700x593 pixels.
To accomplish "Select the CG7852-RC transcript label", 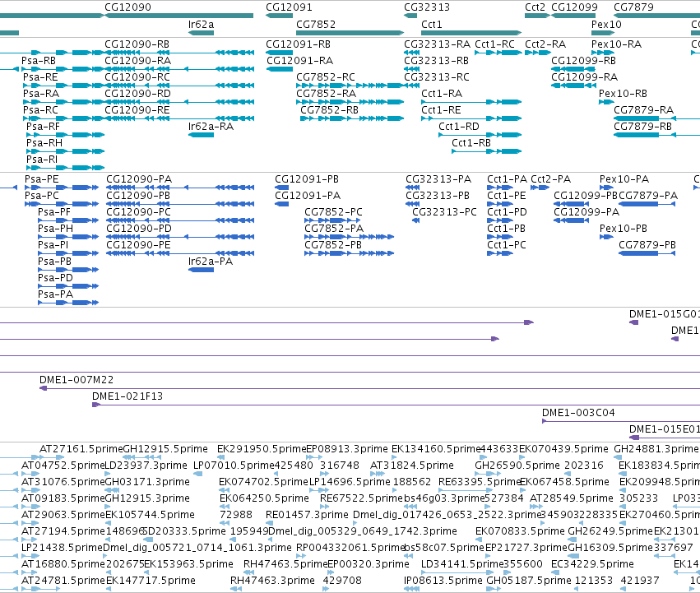I will 326,77.
